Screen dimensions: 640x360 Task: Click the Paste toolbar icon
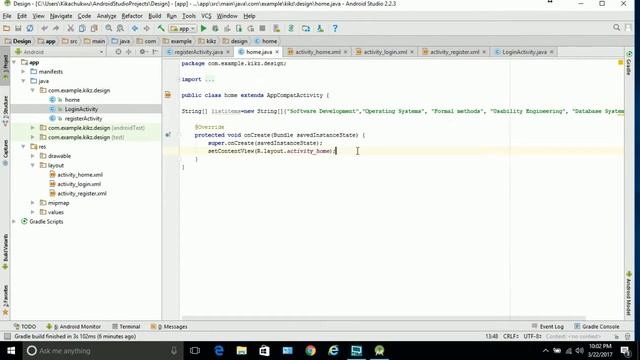[x=94, y=28]
